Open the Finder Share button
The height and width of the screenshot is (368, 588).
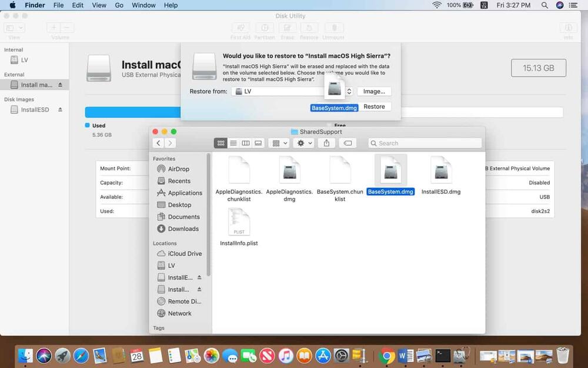point(326,143)
